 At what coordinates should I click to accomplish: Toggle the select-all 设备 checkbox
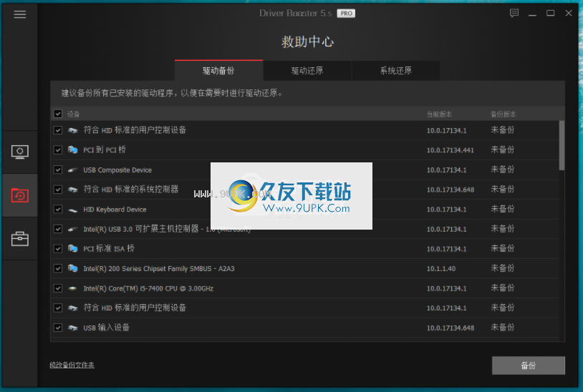click(57, 114)
